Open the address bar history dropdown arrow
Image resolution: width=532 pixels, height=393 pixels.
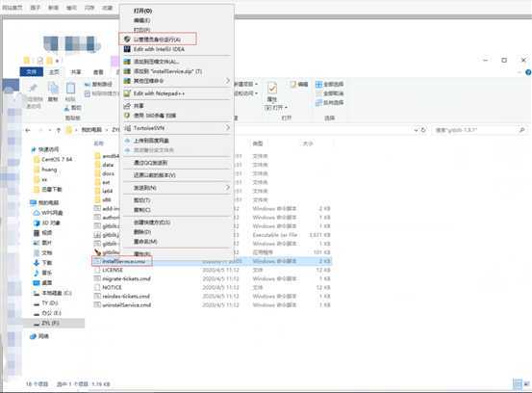click(416, 130)
